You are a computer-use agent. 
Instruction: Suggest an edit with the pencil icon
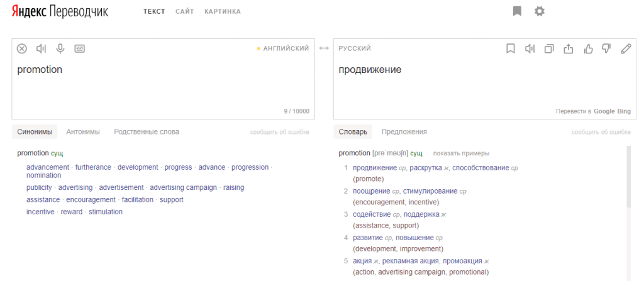[626, 49]
